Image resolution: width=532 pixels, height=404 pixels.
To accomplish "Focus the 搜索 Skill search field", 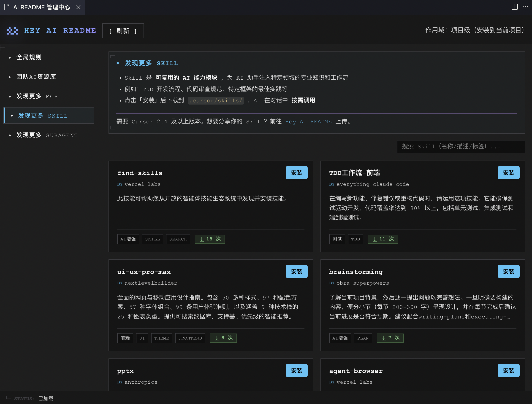I will point(461,146).
